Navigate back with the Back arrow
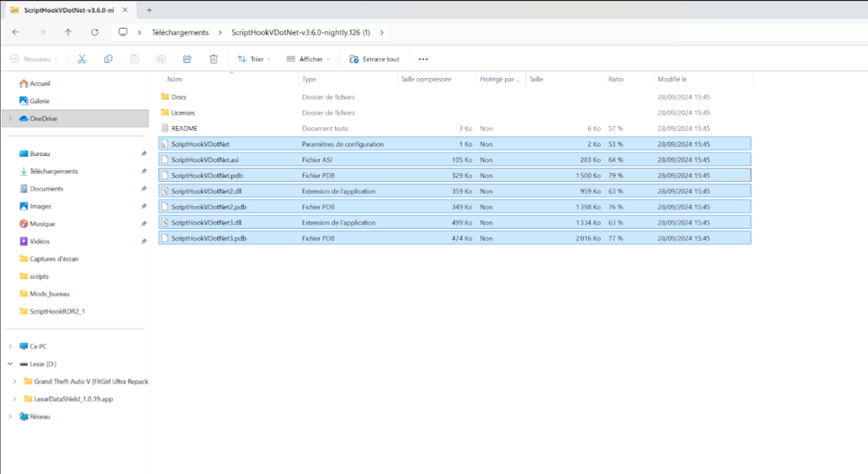This screenshot has height=474, width=868. (x=15, y=32)
